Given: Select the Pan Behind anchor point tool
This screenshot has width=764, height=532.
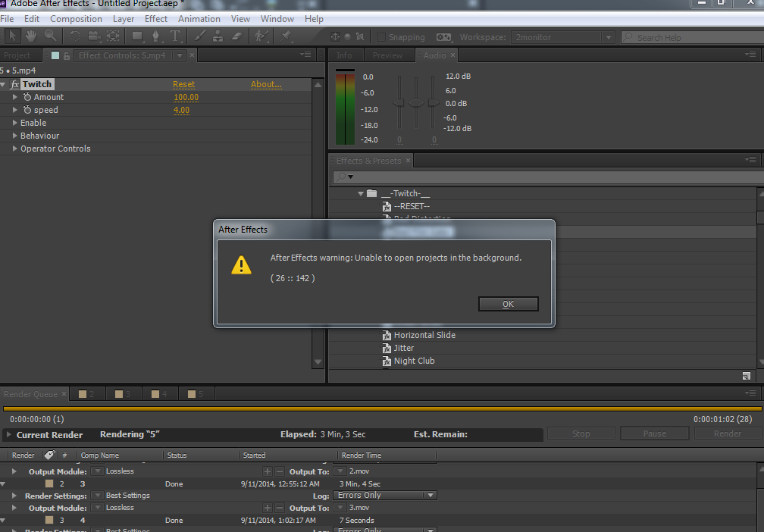Looking at the screenshot, I should point(113,36).
